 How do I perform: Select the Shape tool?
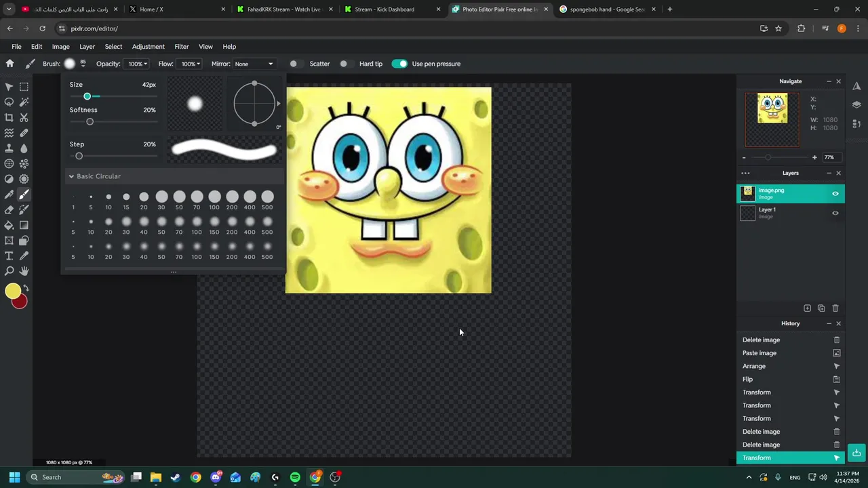[x=24, y=241]
